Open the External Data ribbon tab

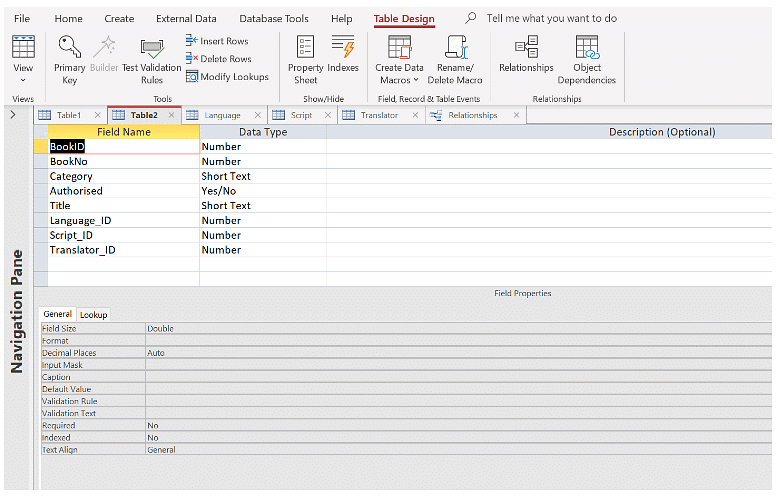click(x=186, y=18)
